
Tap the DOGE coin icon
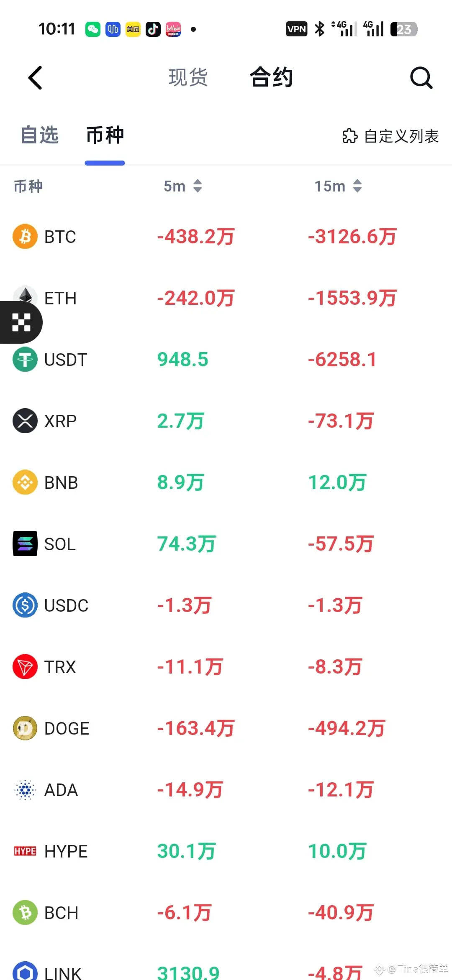tap(25, 728)
